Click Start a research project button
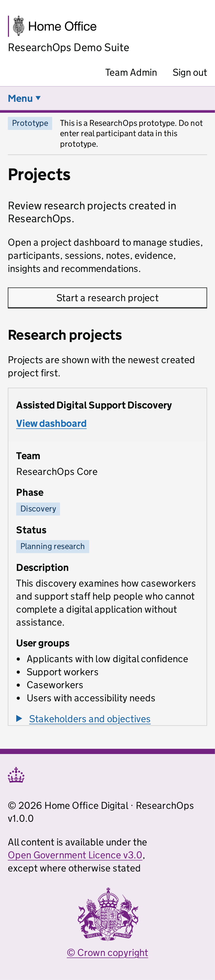Image resolution: width=215 pixels, height=980 pixels. coord(107,298)
